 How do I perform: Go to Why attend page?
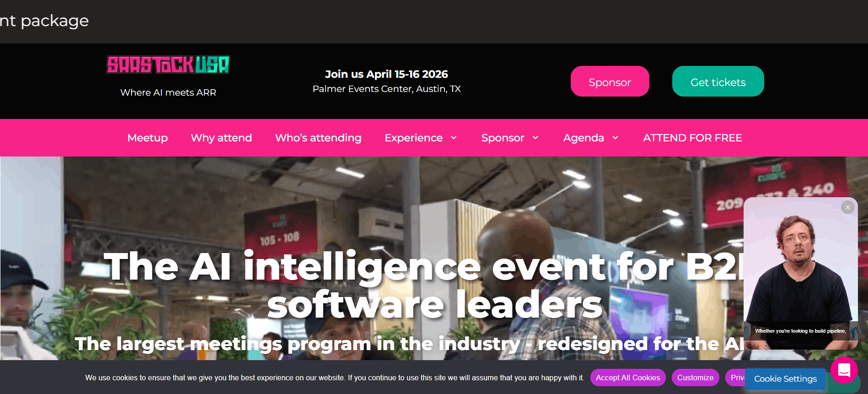(x=221, y=138)
